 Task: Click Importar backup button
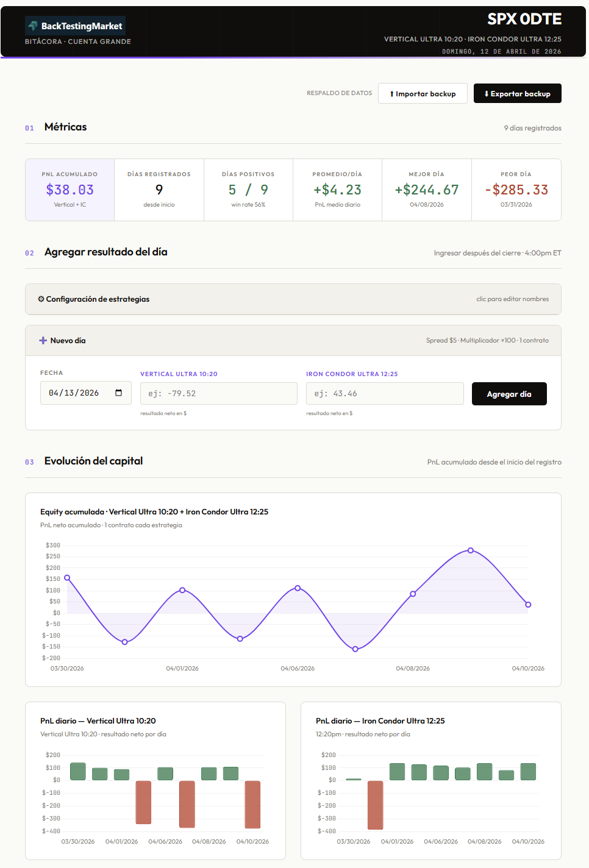[x=423, y=93]
